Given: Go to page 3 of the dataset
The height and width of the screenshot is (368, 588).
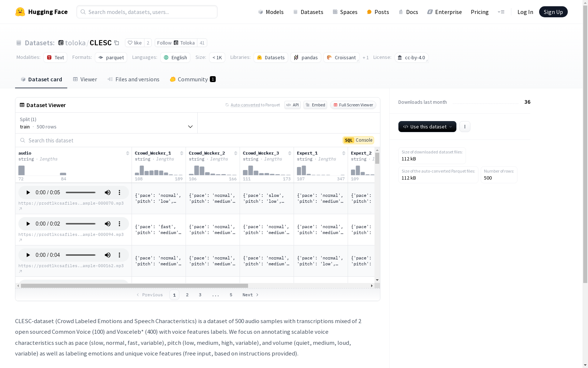Looking at the screenshot, I should [200, 295].
